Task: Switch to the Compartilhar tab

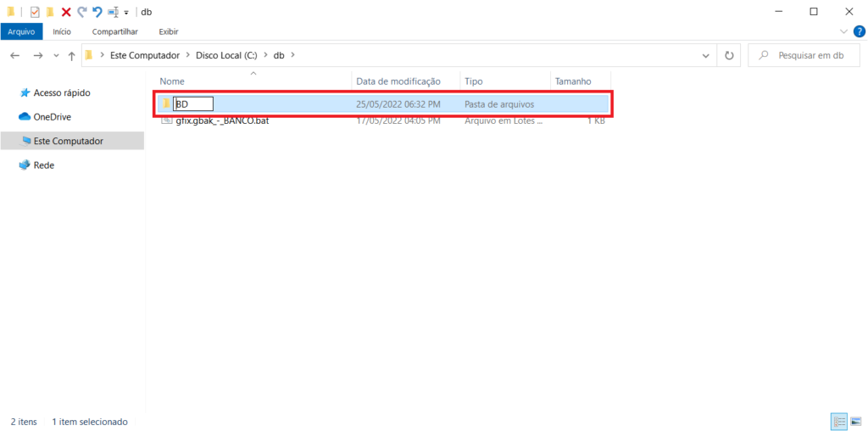Action: (x=114, y=31)
